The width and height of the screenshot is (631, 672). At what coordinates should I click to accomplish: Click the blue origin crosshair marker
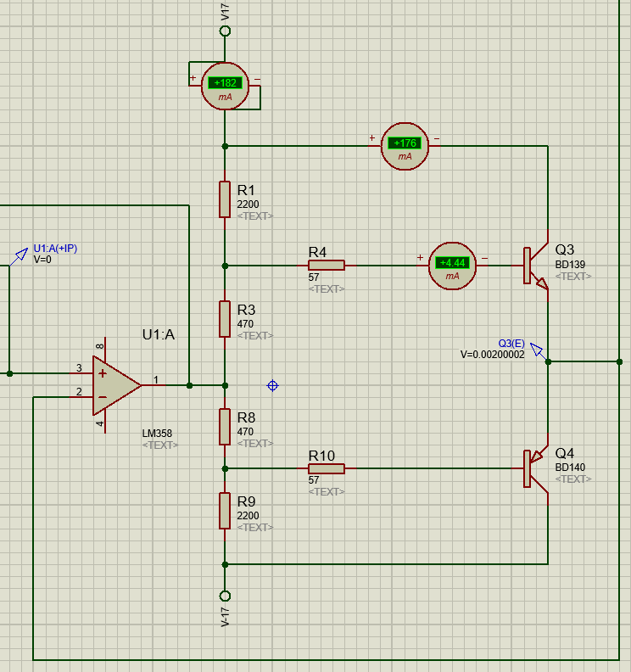pos(272,385)
